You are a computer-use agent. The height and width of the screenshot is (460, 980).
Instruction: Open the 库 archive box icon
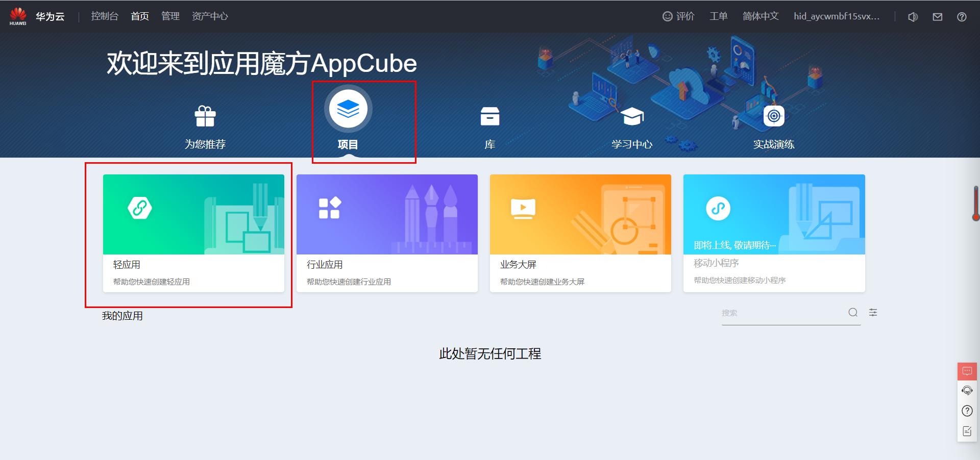point(489,116)
